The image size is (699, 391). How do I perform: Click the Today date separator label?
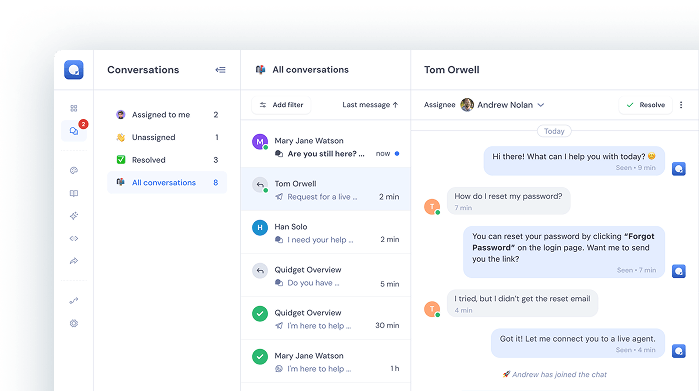pos(554,131)
